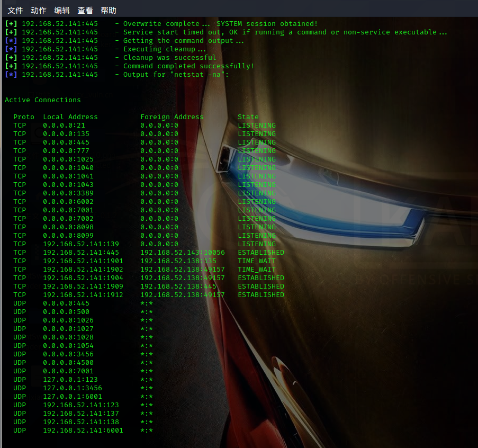The width and height of the screenshot is (478, 448).
Task: Open the 编辑 menu
Action: 62,11
